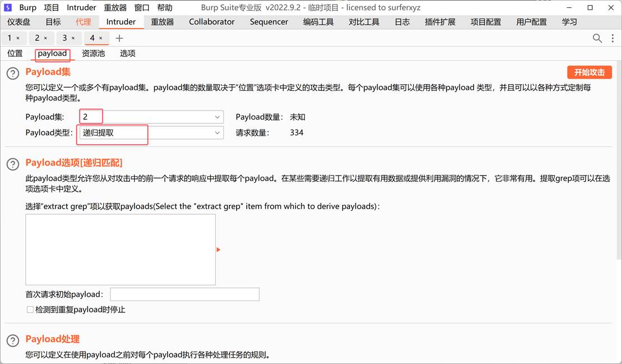Open the search magnifier icon
This screenshot has width=622, height=364.
pyautogui.click(x=597, y=38)
